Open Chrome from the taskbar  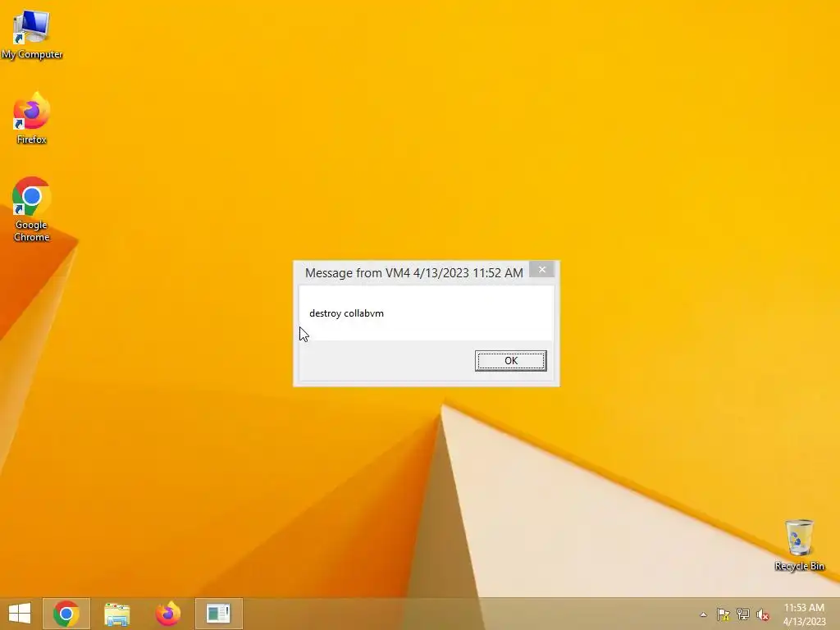point(66,614)
